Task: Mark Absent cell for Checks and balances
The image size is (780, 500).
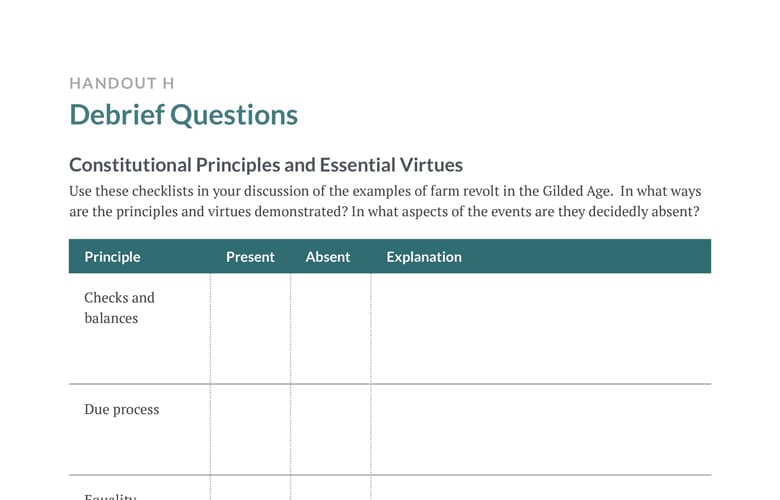Action: coord(331,328)
